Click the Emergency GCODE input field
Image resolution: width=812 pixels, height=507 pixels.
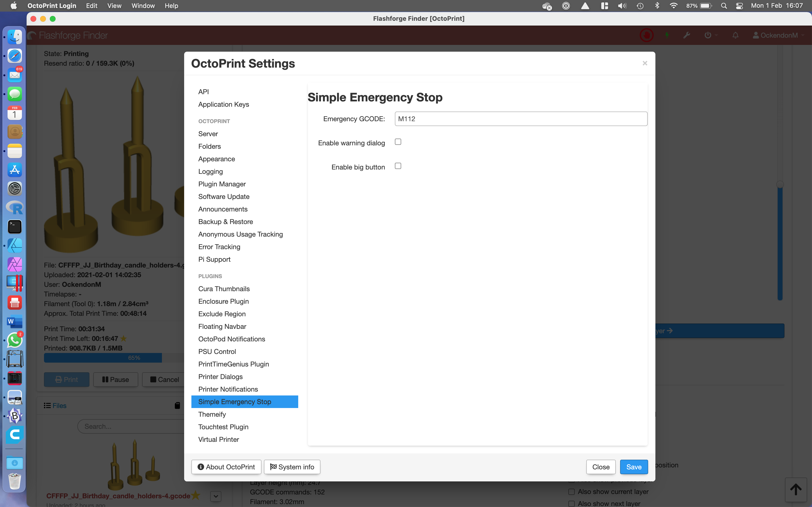click(x=521, y=119)
